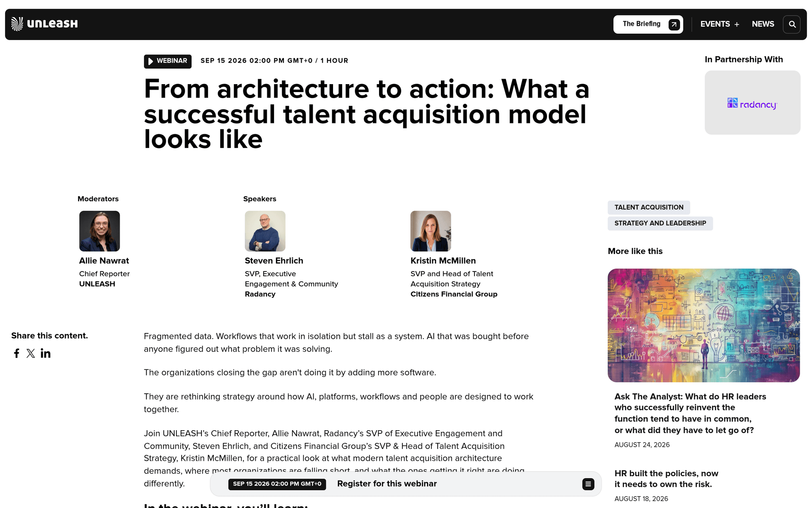Click Steven Ehrlich's photo
This screenshot has width=812, height=508.
tap(265, 231)
